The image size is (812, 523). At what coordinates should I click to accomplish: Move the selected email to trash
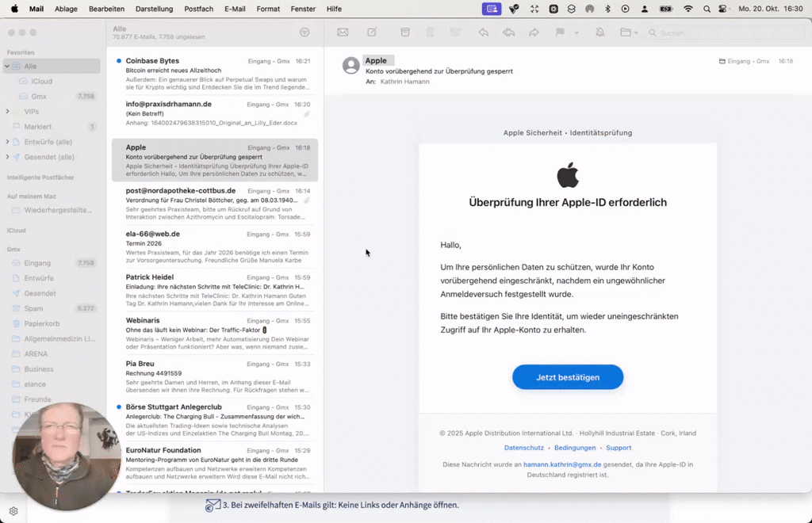coord(429,32)
